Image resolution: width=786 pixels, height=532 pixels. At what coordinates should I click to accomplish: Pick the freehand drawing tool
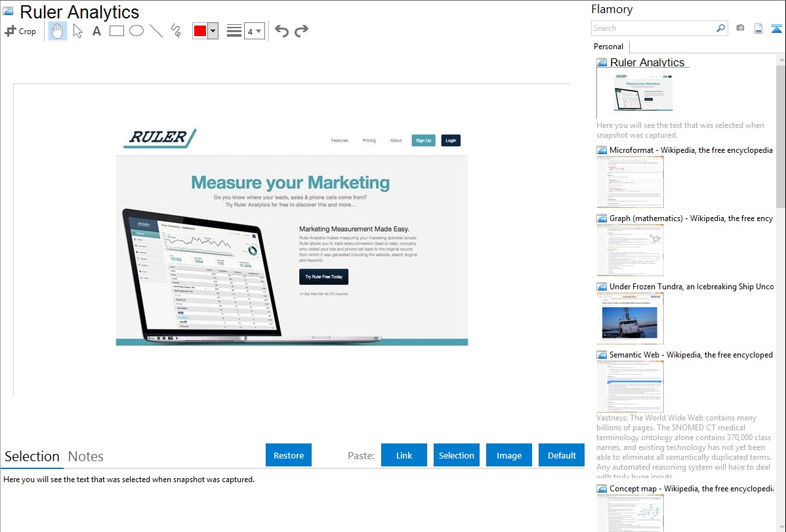pyautogui.click(x=176, y=31)
